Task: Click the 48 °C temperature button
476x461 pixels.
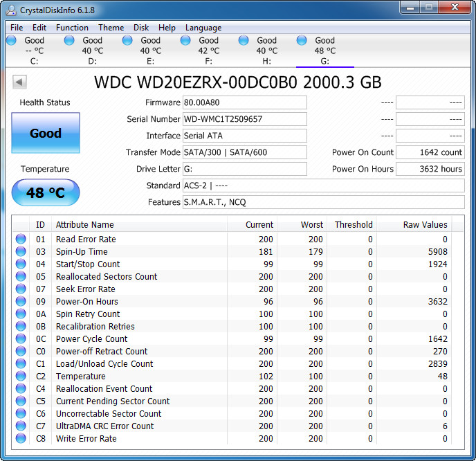Action: pos(46,192)
